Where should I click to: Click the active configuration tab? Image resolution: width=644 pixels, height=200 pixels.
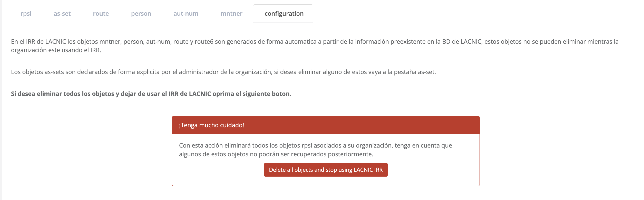[284, 14]
